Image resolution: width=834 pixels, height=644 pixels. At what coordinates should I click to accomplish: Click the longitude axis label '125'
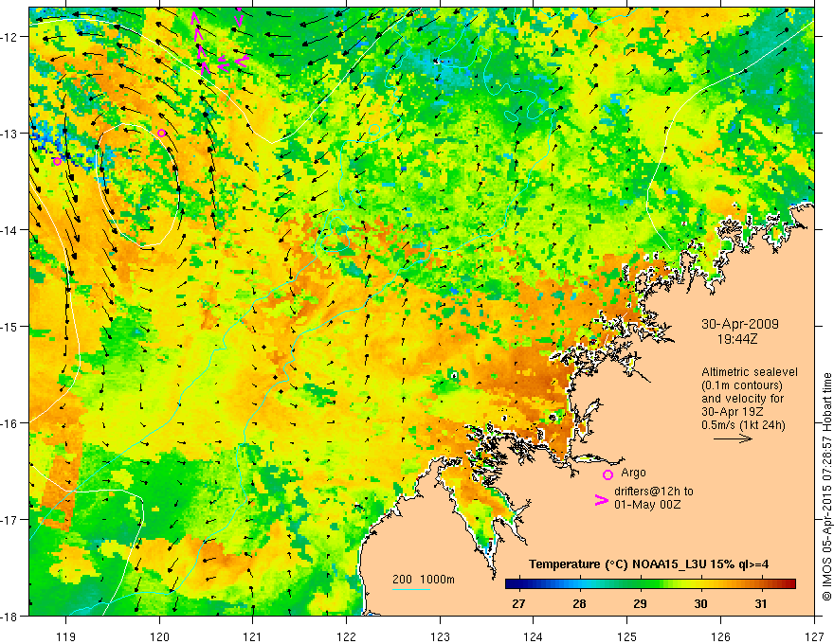coord(627,636)
